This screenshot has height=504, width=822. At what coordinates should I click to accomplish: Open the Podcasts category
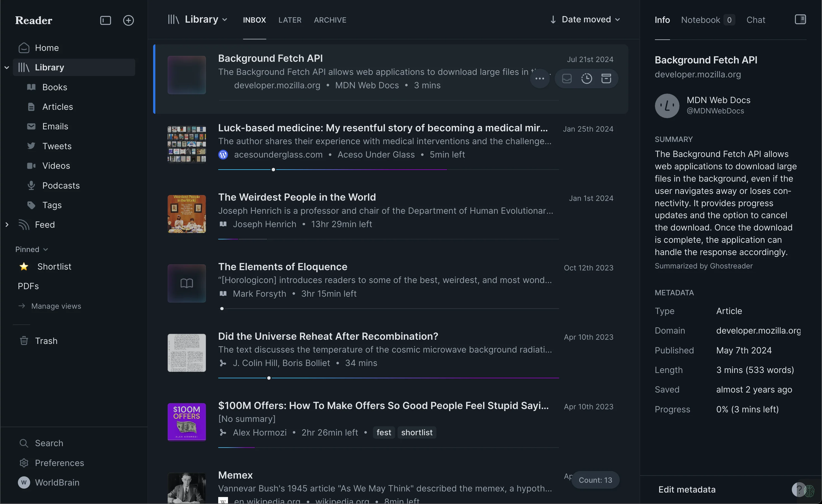pos(61,186)
